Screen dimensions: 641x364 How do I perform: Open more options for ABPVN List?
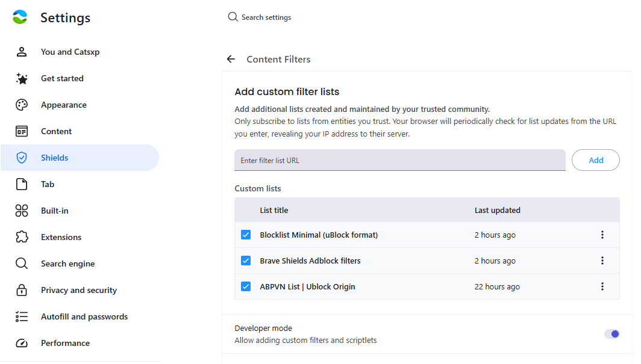coord(602,286)
